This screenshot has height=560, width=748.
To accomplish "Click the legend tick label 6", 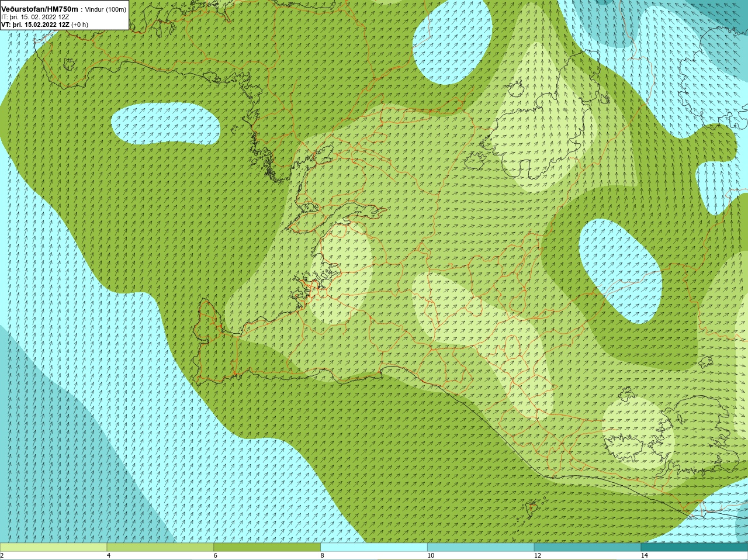I will 216,555.
